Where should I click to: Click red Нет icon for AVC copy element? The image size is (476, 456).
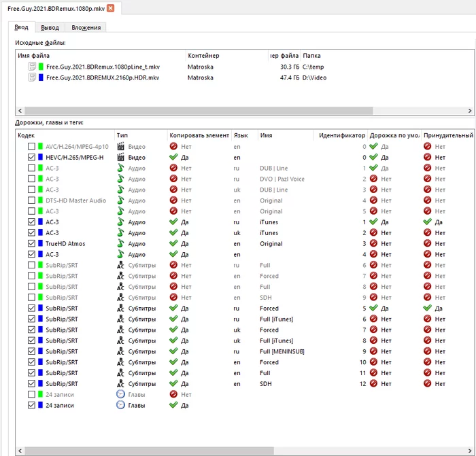(173, 147)
